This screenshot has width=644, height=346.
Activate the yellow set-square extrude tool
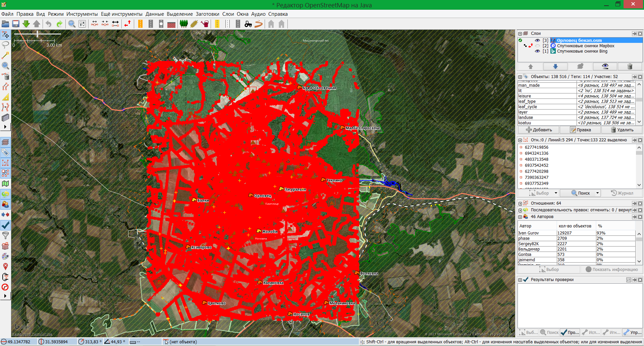tap(5, 97)
